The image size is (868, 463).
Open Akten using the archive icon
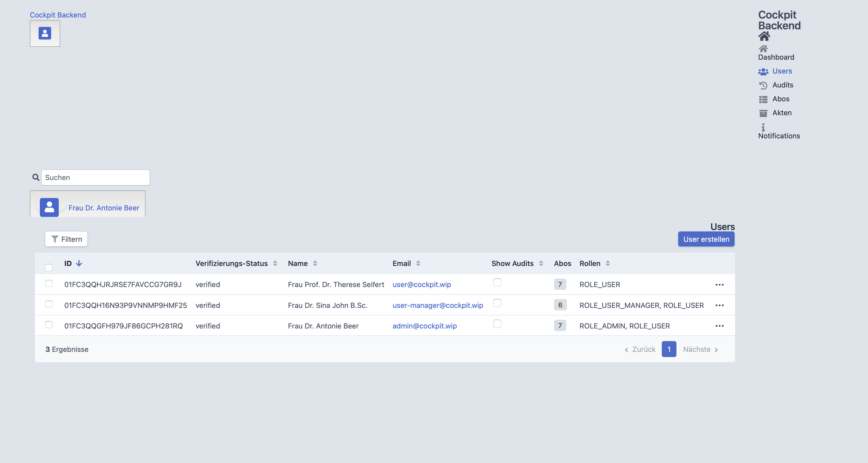[x=763, y=113]
